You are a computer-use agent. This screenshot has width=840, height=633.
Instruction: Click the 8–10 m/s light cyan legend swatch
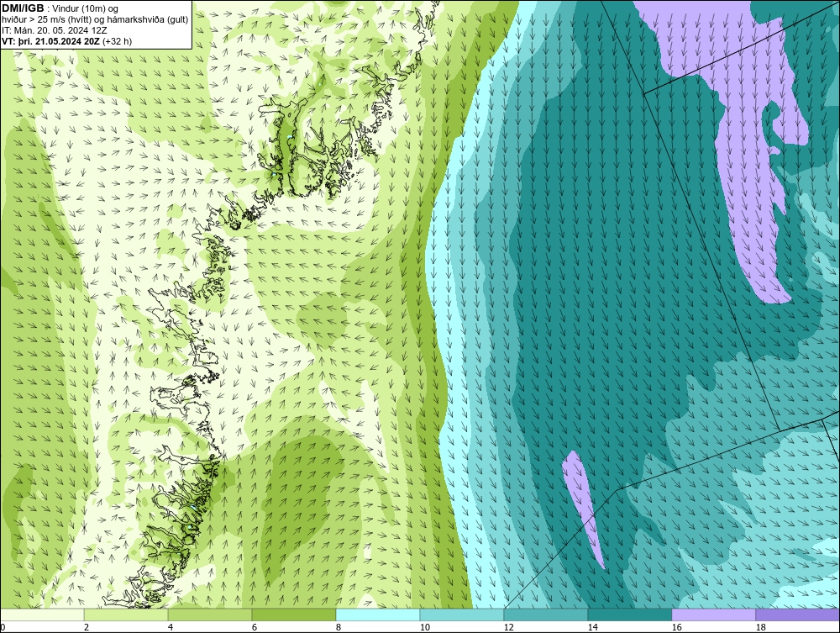pos(378,615)
